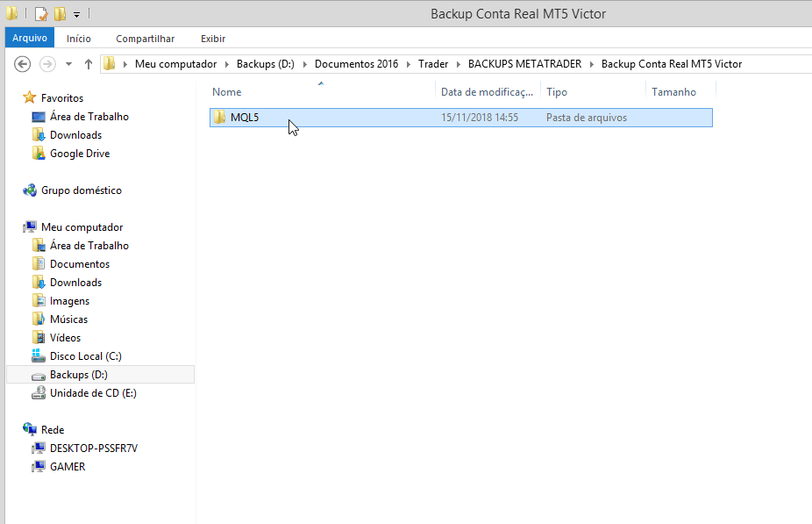Go up one folder level
Screen dimensions: 812x524
coord(88,64)
